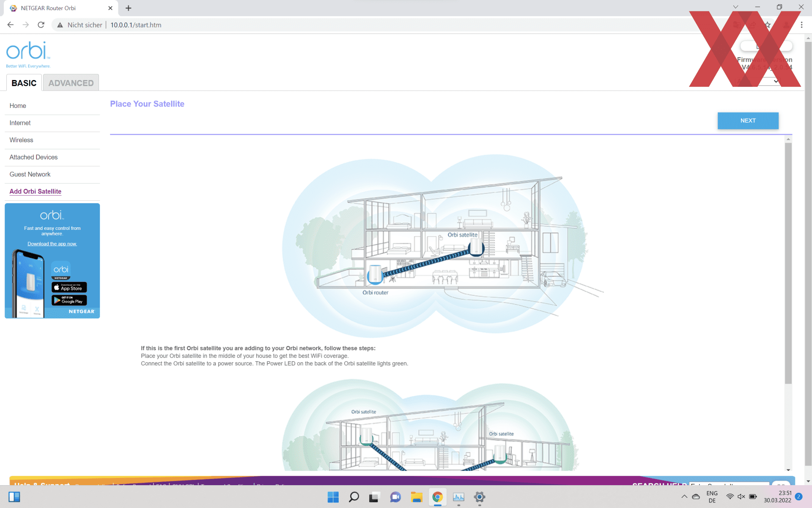Click the address bar URL
This screenshot has width=812, height=508.
(136, 25)
